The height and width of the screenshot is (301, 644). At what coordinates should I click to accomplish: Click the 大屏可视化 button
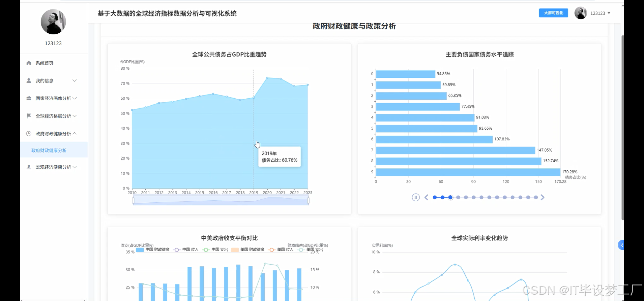click(553, 13)
